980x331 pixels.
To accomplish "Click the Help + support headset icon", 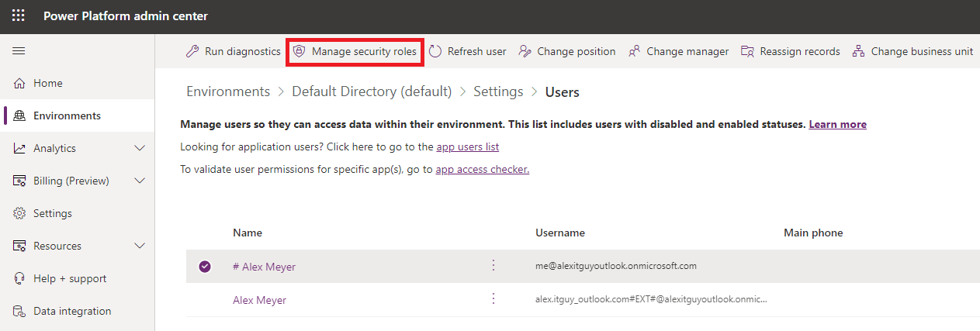I will pyautogui.click(x=19, y=278).
